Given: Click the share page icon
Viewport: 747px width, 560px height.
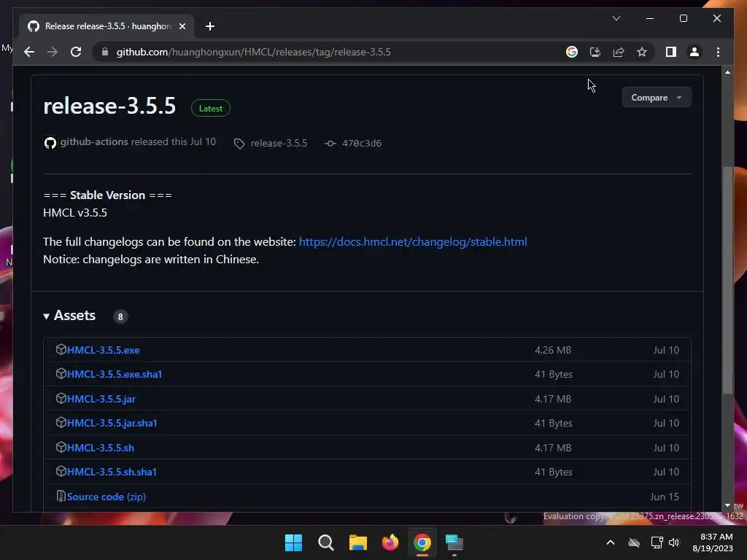Looking at the screenshot, I should pos(619,52).
